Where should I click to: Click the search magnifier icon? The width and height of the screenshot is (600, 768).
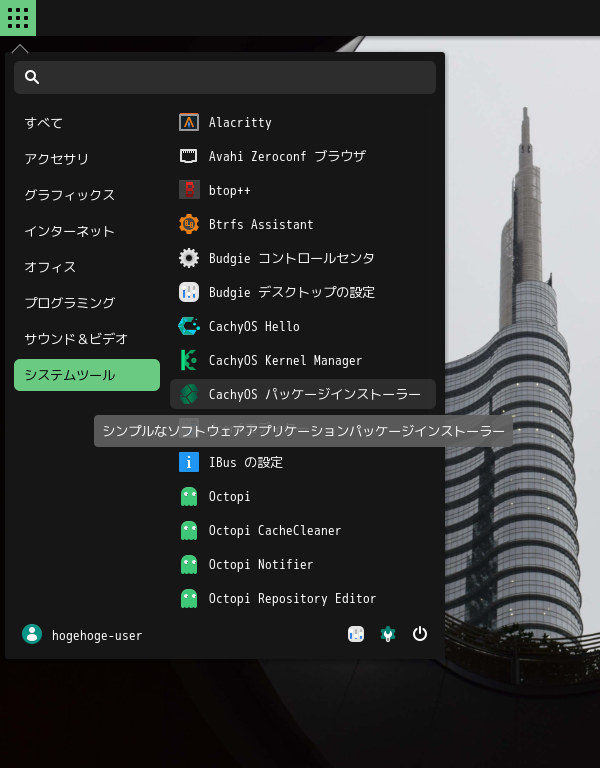(32, 77)
